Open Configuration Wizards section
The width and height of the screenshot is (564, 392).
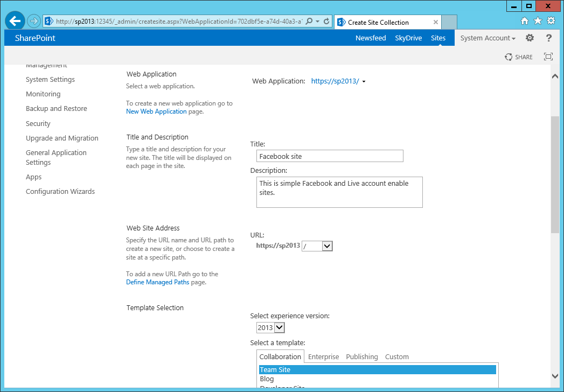(x=60, y=191)
